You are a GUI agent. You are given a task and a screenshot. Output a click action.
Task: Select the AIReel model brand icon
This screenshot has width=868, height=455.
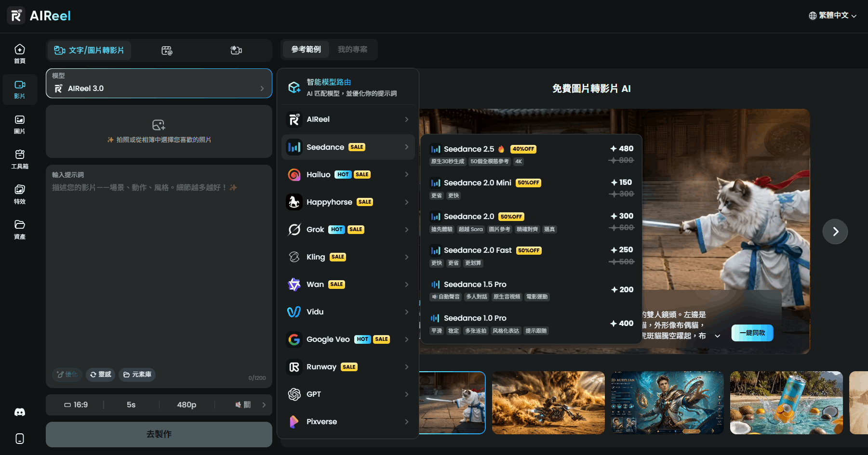click(294, 119)
